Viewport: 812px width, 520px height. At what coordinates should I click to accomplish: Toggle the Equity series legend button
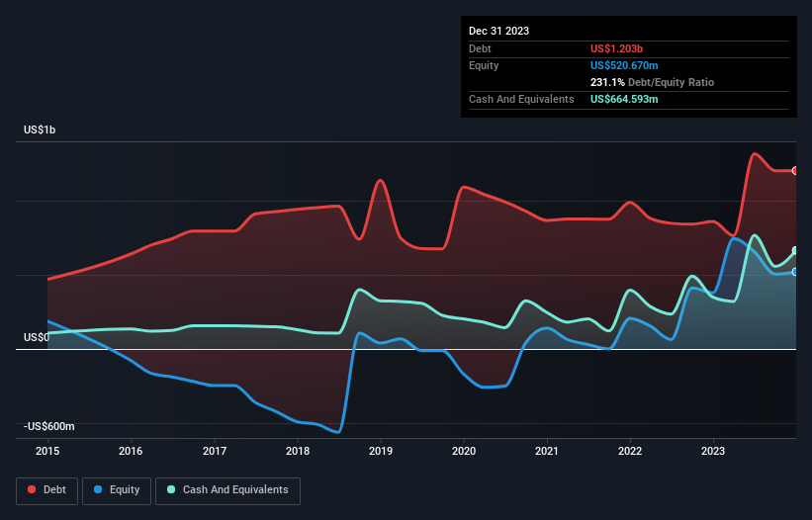117,490
